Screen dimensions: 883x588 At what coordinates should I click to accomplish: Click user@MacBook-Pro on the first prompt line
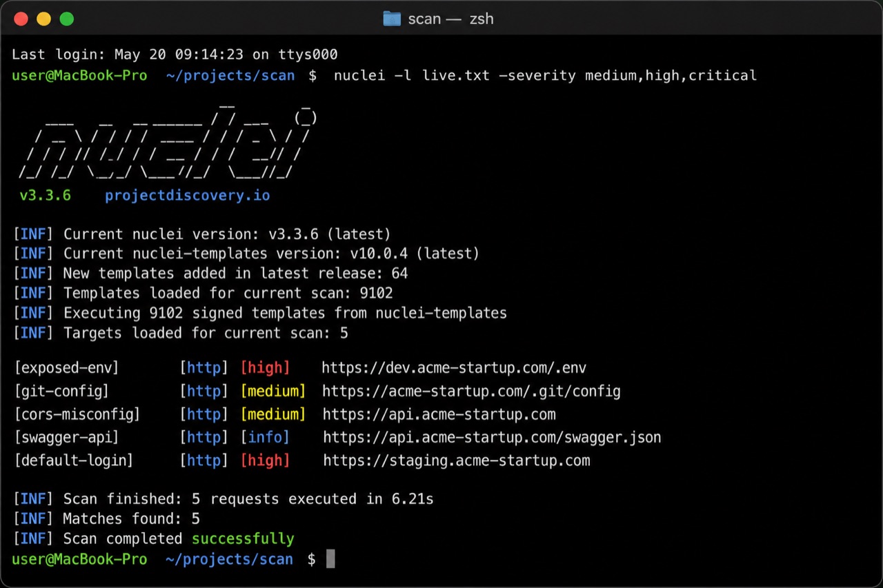point(79,75)
